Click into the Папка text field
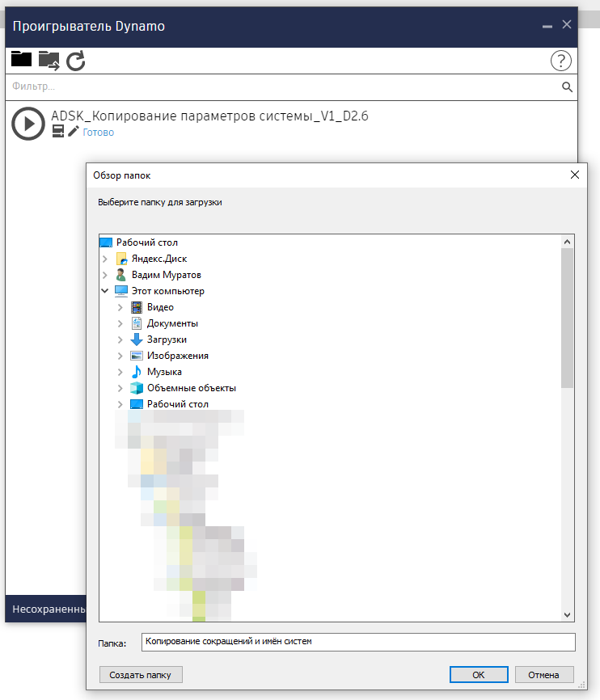Screen dimensions: 600x700 coord(358,642)
